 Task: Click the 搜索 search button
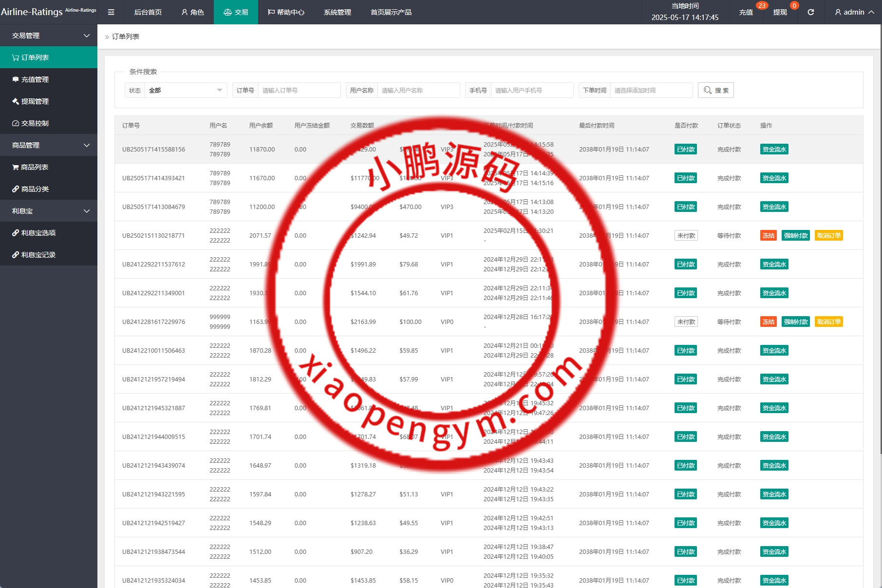click(715, 90)
